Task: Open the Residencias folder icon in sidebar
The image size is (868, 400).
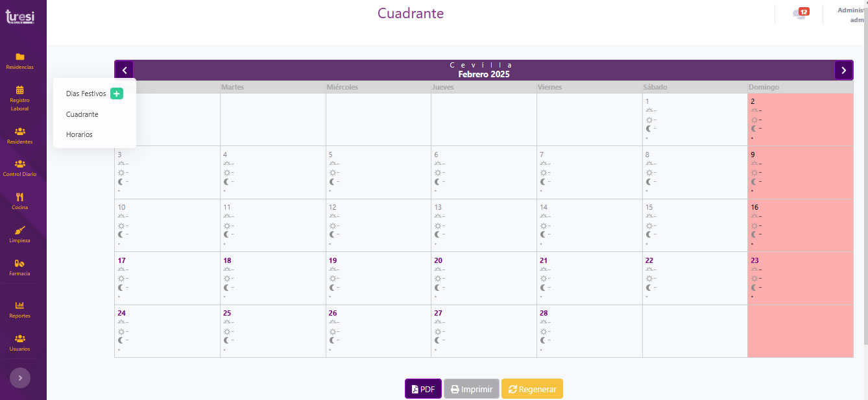Action: coord(19,57)
